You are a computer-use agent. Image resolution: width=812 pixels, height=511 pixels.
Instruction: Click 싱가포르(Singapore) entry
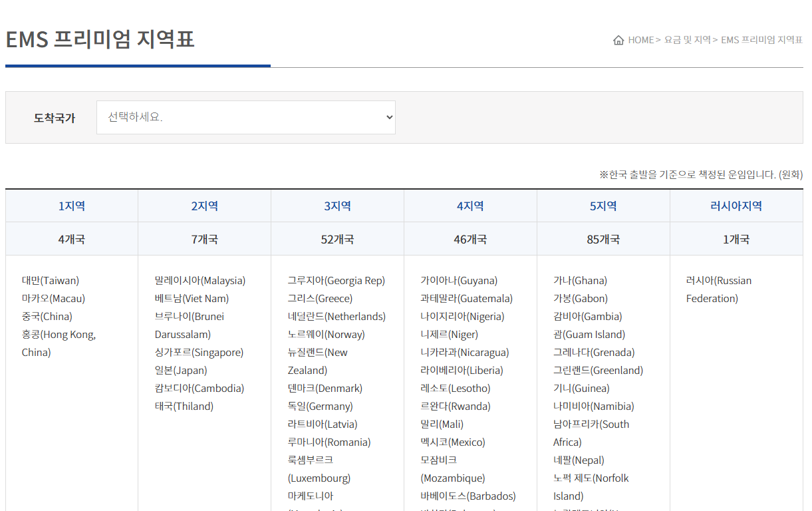click(199, 353)
